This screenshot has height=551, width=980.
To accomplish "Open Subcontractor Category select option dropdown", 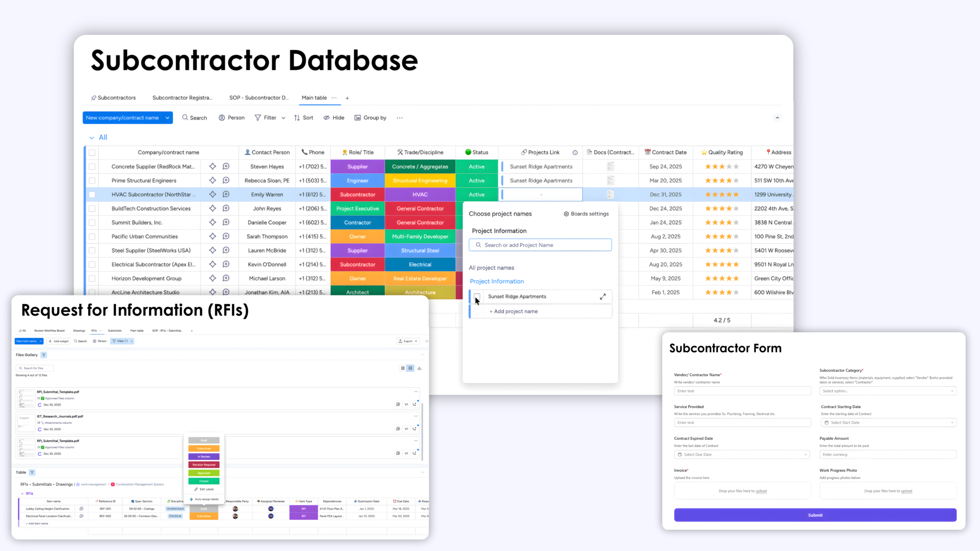I will (887, 391).
